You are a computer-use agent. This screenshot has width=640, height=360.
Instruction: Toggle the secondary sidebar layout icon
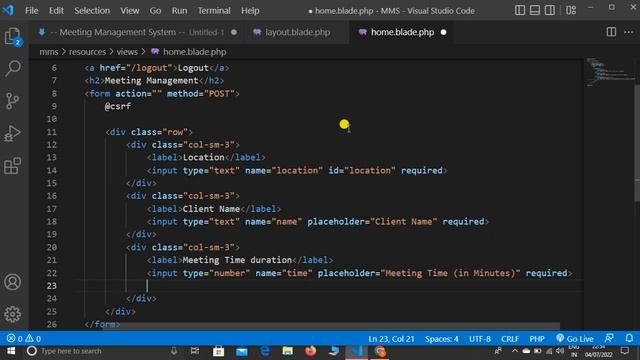pos(550,10)
